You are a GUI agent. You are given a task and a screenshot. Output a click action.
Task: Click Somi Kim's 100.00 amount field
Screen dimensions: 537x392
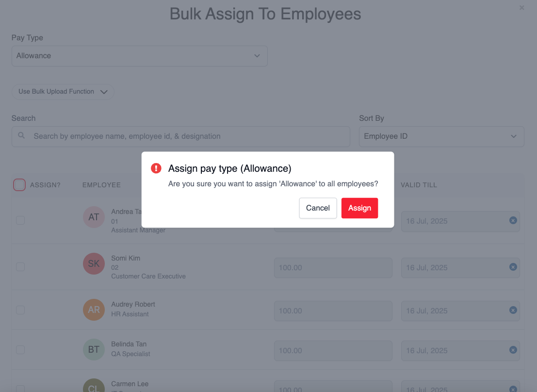pyautogui.click(x=333, y=268)
